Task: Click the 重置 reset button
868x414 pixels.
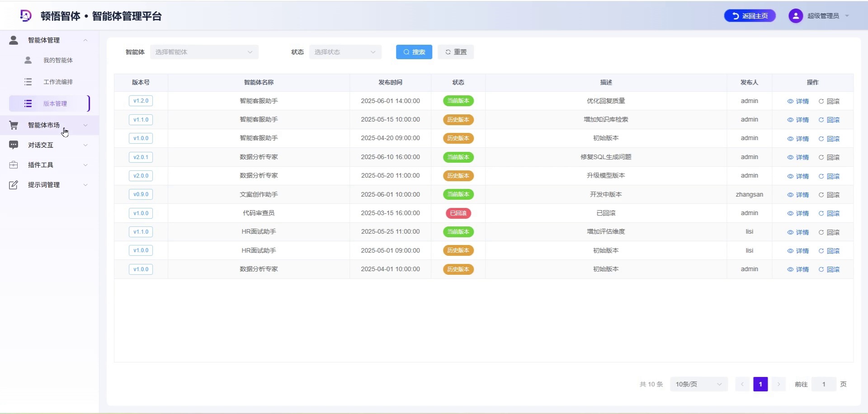Action: [x=456, y=52]
